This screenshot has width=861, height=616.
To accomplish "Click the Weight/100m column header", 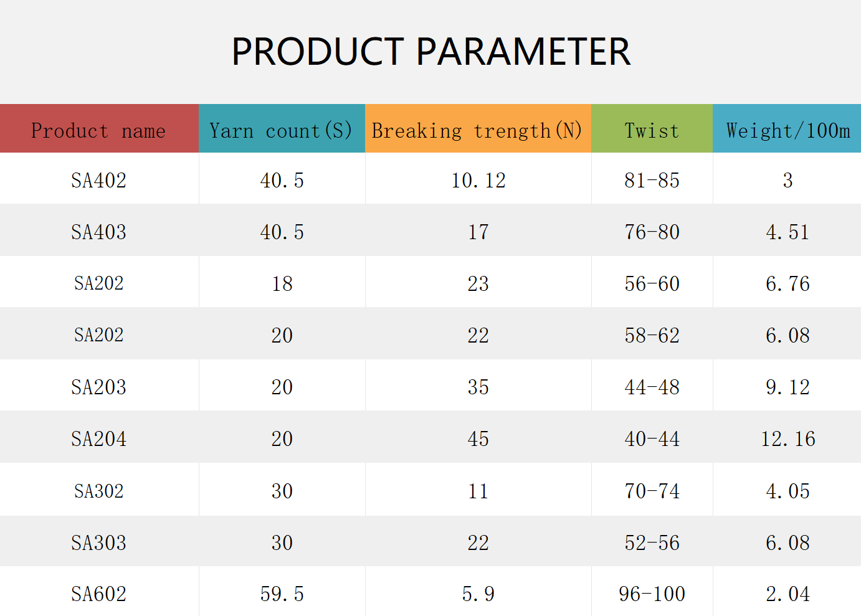I will (787, 128).
